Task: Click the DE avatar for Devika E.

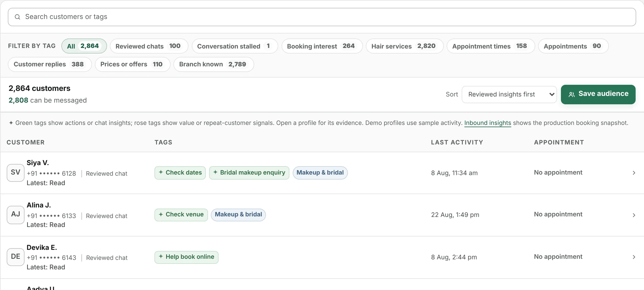Action: coord(16,257)
